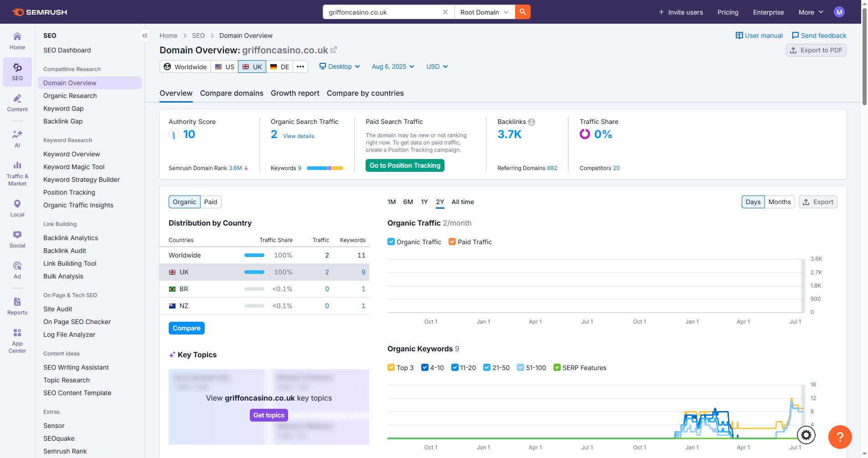Open AI section in left rail
Viewport: 868px width, 458px height.
[17, 139]
